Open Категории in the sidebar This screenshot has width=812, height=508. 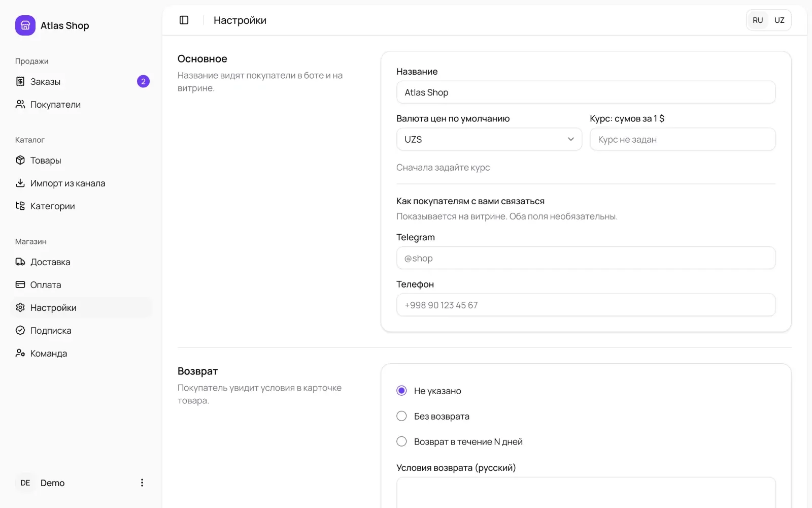(x=81, y=206)
